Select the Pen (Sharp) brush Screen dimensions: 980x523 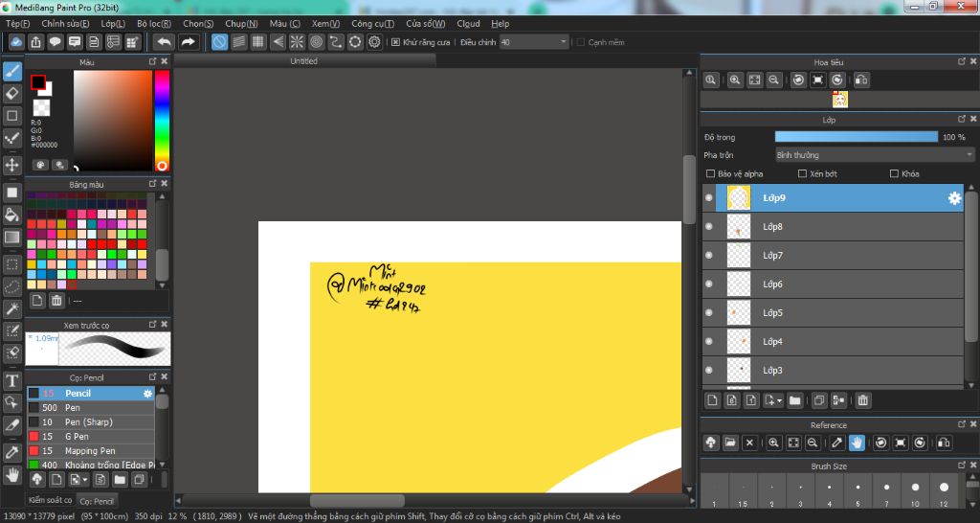pos(91,422)
